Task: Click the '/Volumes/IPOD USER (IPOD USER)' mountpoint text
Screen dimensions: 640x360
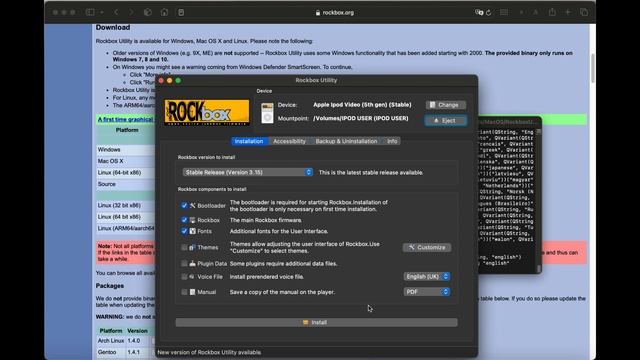Action: tap(361, 118)
